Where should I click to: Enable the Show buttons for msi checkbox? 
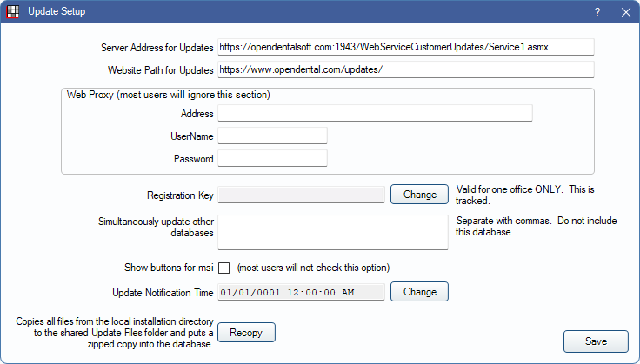223,268
